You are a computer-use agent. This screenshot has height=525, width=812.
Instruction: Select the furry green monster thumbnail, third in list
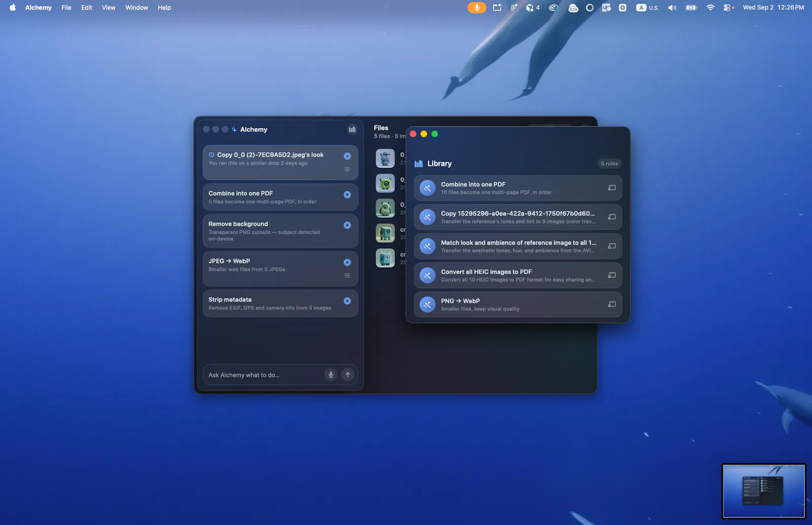pos(385,208)
